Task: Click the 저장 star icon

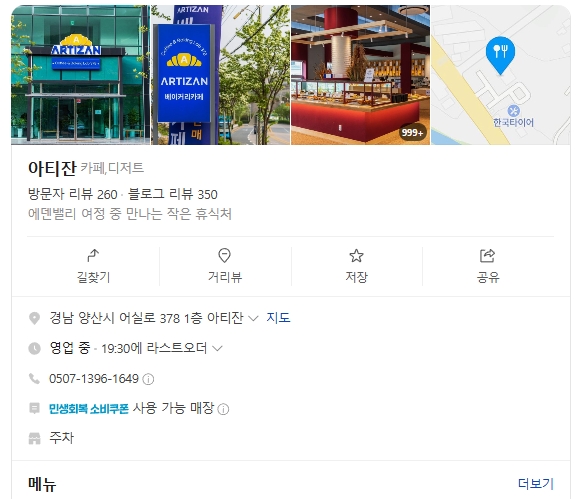Action: click(356, 256)
